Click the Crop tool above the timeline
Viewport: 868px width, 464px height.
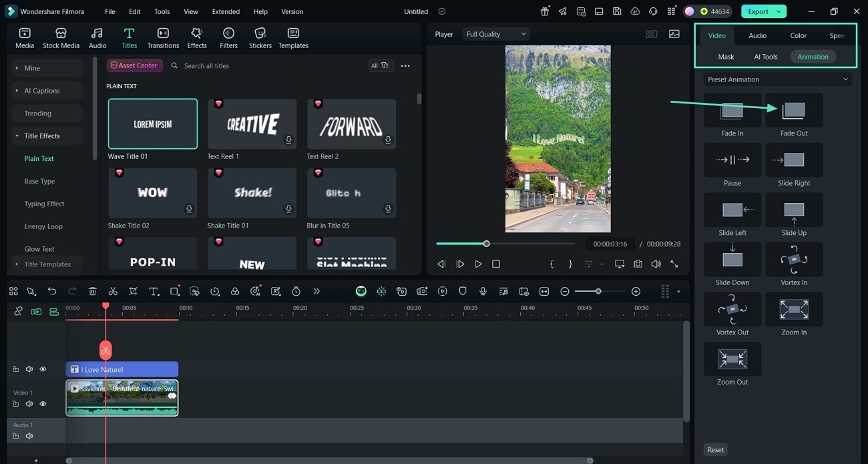pos(133,291)
